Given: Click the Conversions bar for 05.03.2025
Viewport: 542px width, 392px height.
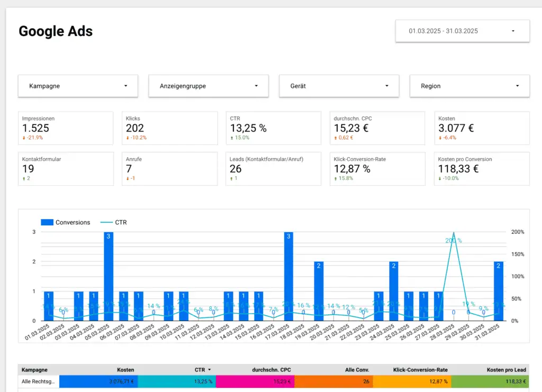Looking at the screenshot, I should pyautogui.click(x=109, y=276).
